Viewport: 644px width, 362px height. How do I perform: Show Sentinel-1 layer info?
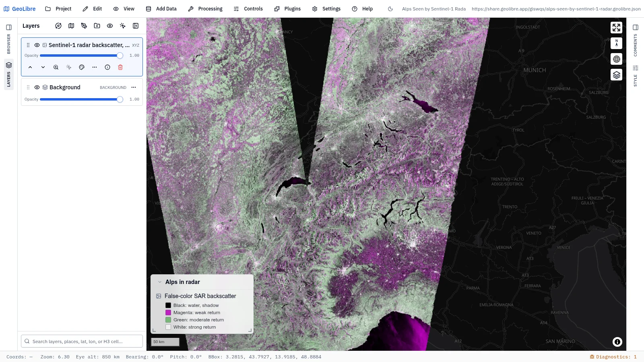(107, 67)
